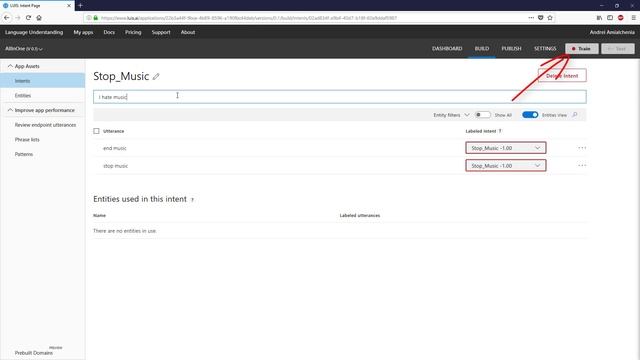Click the Pocket save icon in the address bar
Image resolution: width=640 pixels, height=360 pixels.
point(540,18)
